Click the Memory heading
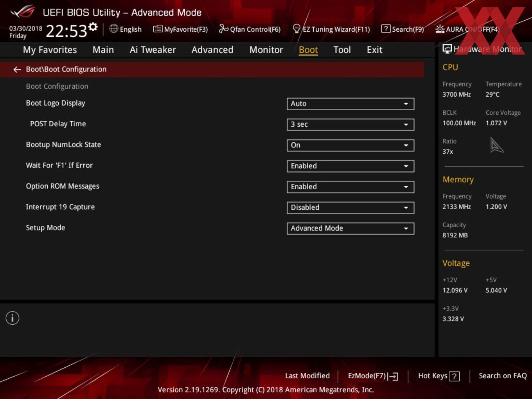The width and height of the screenshot is (532, 399). tap(458, 180)
